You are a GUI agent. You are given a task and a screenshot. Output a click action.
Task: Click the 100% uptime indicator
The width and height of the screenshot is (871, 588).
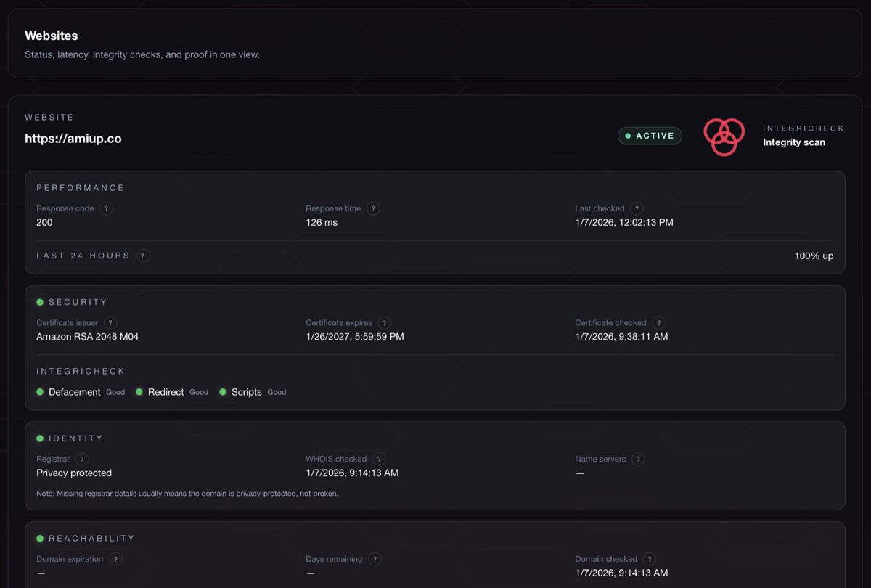pyautogui.click(x=814, y=256)
